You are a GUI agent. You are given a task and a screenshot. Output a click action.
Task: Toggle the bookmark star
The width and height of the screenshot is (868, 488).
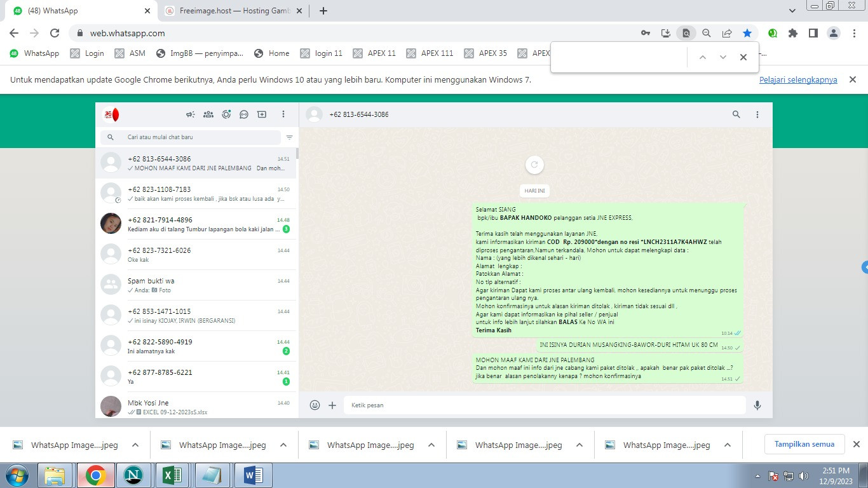pyautogui.click(x=747, y=33)
